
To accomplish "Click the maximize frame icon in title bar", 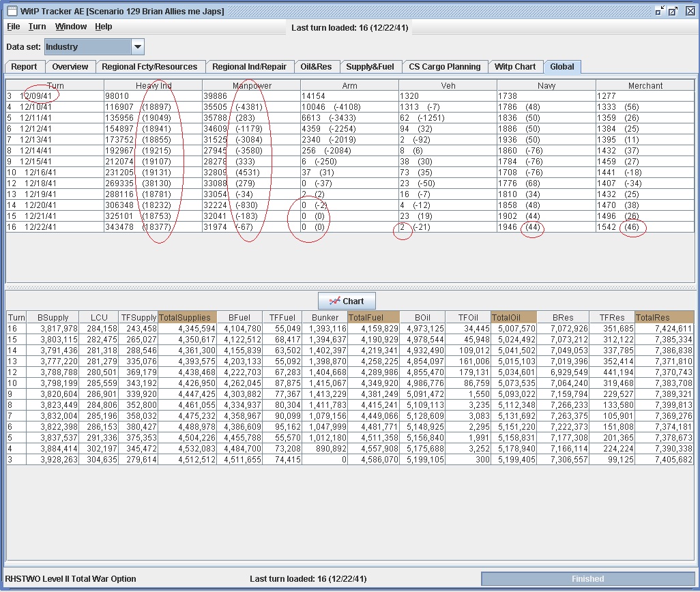I will point(673,11).
